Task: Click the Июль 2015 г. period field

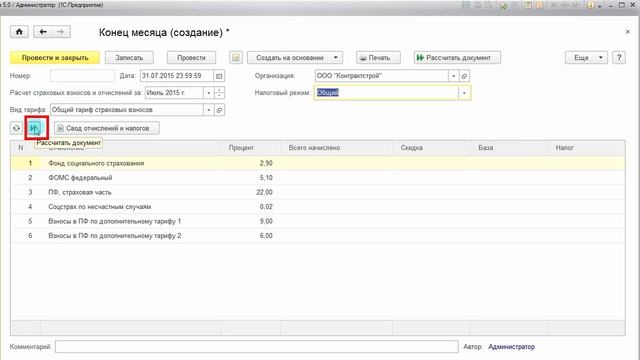Action: coord(174,93)
